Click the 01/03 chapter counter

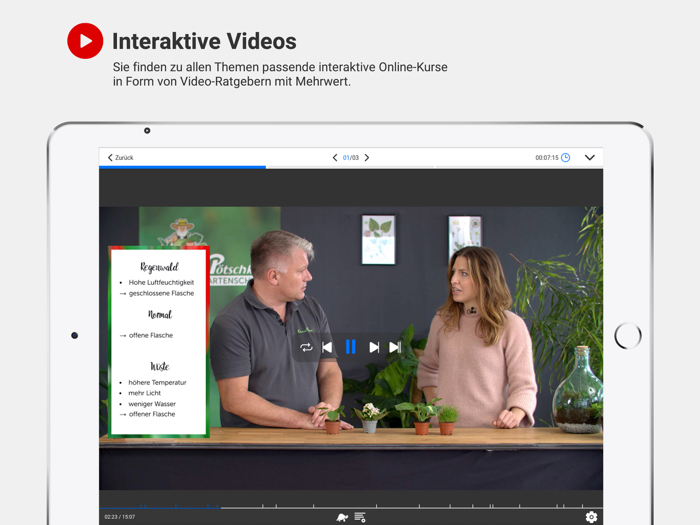click(x=351, y=158)
